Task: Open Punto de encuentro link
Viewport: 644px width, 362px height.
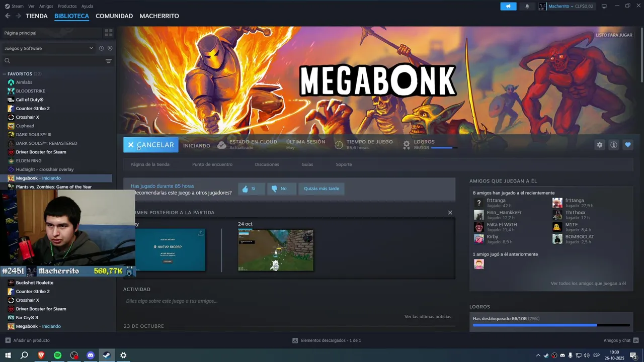Action: click(x=212, y=164)
